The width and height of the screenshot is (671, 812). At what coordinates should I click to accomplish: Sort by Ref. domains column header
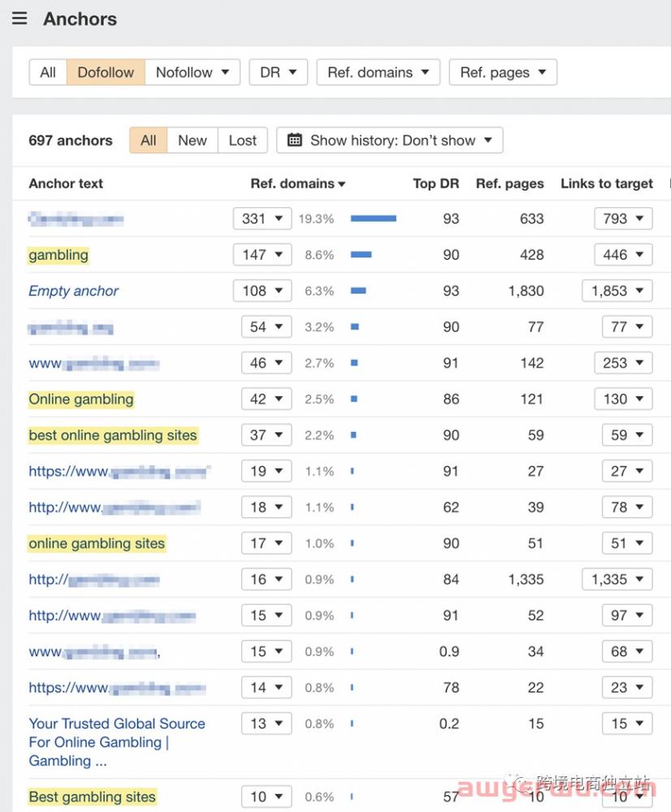(x=298, y=184)
